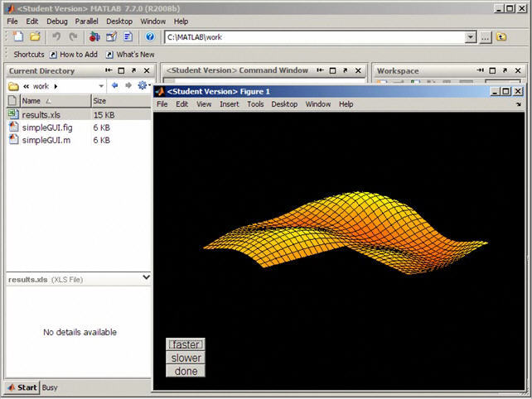The width and height of the screenshot is (532, 399).
Task: Click the done button in Figure 1
Action: pyautogui.click(x=186, y=371)
